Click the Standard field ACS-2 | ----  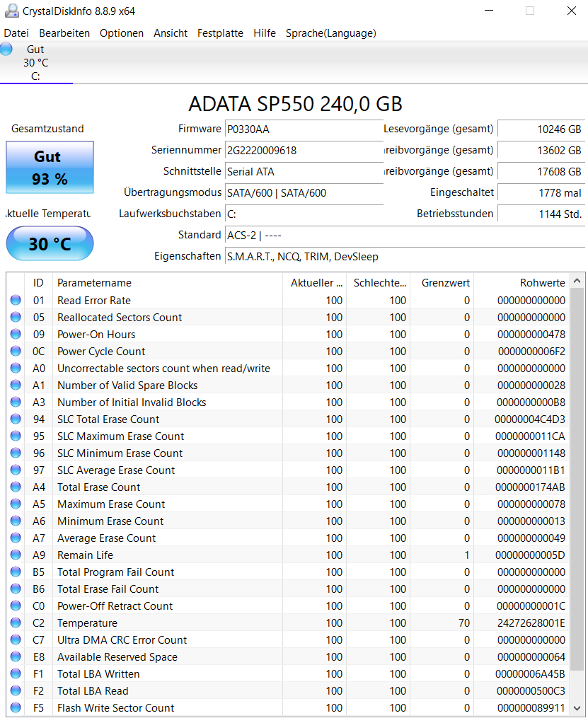click(x=405, y=236)
